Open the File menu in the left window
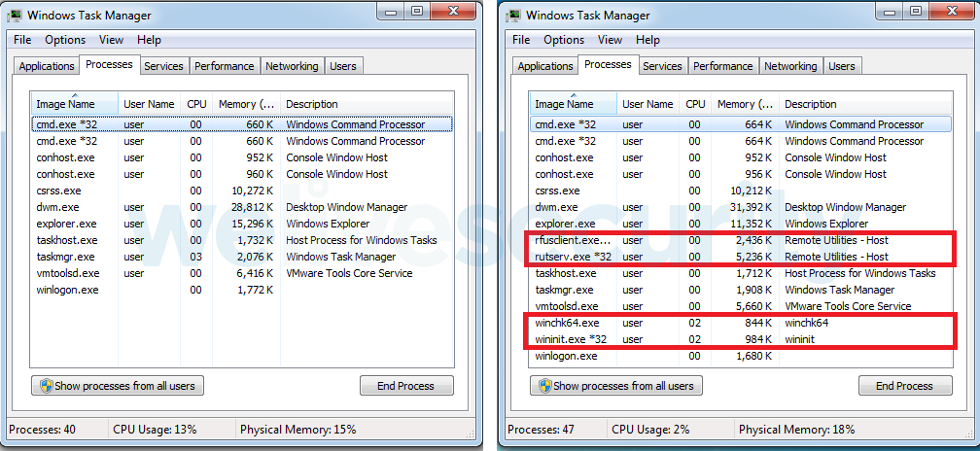The height and width of the screenshot is (451, 980). [x=22, y=40]
